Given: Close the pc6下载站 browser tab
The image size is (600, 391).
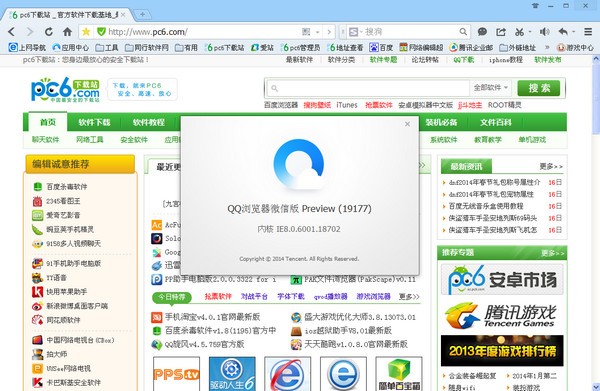Looking at the screenshot, I should coord(123,15).
